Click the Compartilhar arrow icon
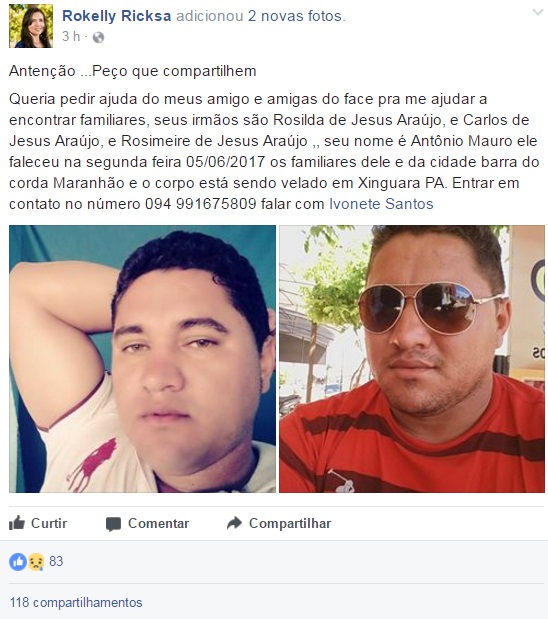Image resolution: width=548 pixels, height=619 pixels. click(x=234, y=523)
